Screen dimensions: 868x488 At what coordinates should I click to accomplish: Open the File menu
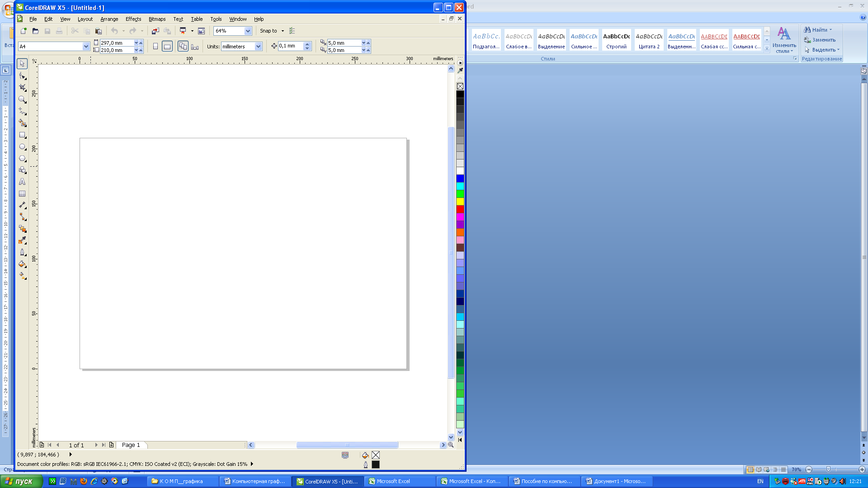point(33,19)
